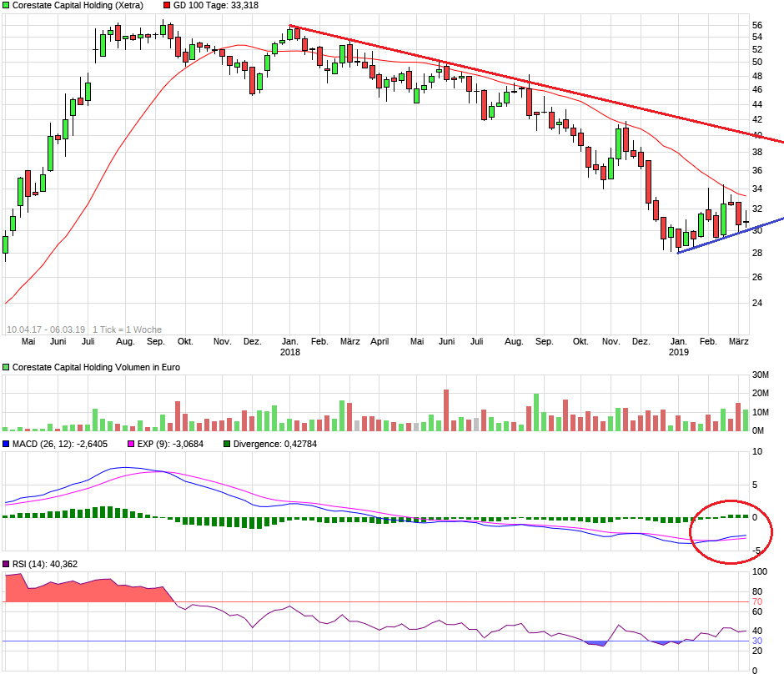This screenshot has height=679, width=784.
Task: Select the green volume legend icon
Action: (x=7, y=366)
